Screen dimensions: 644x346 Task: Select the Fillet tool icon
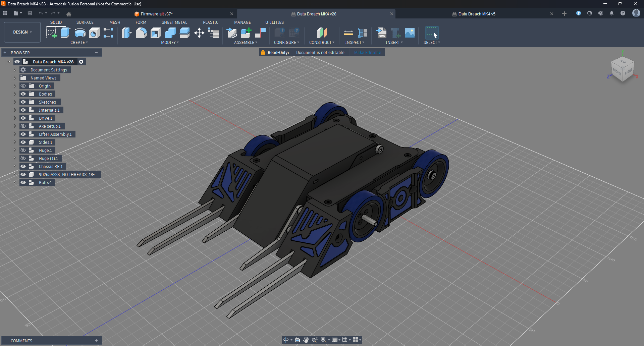141,33
